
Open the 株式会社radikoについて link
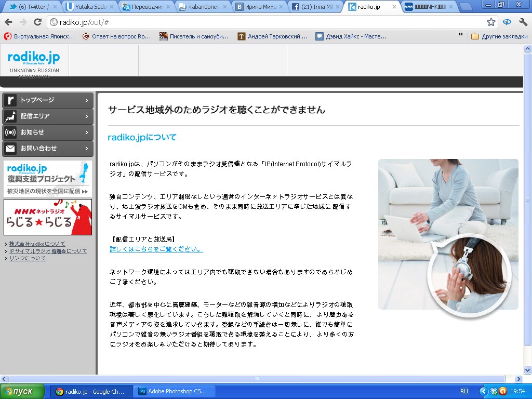pyautogui.click(x=37, y=244)
